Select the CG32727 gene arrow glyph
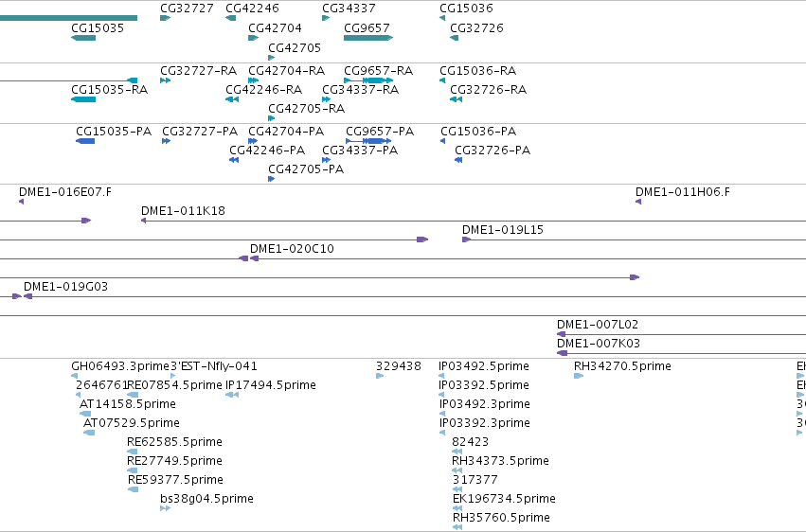The height and width of the screenshot is (532, 806). pos(165,18)
